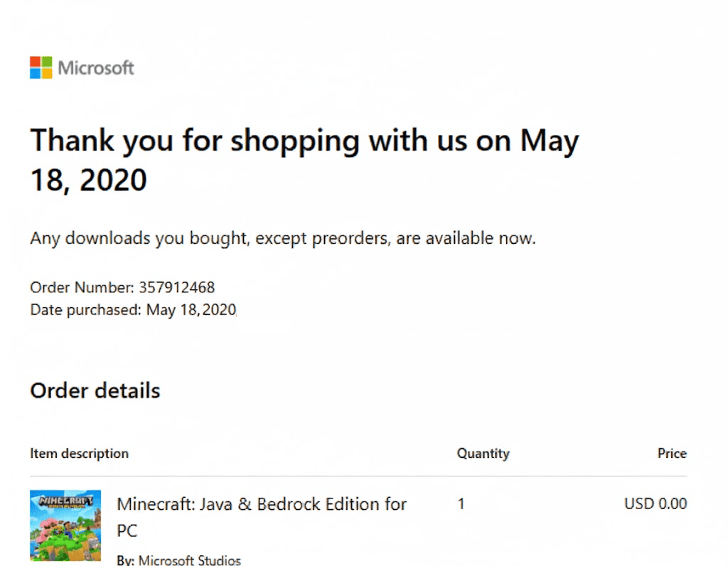The width and height of the screenshot is (728, 566).
Task: Click the Price column header
Action: (x=672, y=454)
